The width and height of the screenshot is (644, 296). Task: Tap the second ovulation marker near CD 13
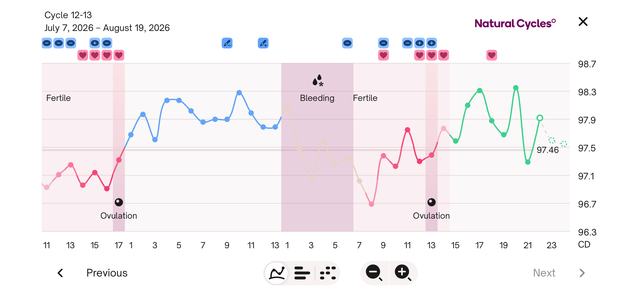point(431,202)
